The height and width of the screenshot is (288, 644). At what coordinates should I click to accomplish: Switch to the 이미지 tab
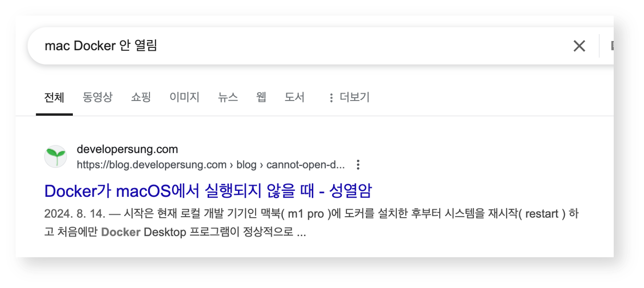pos(185,98)
